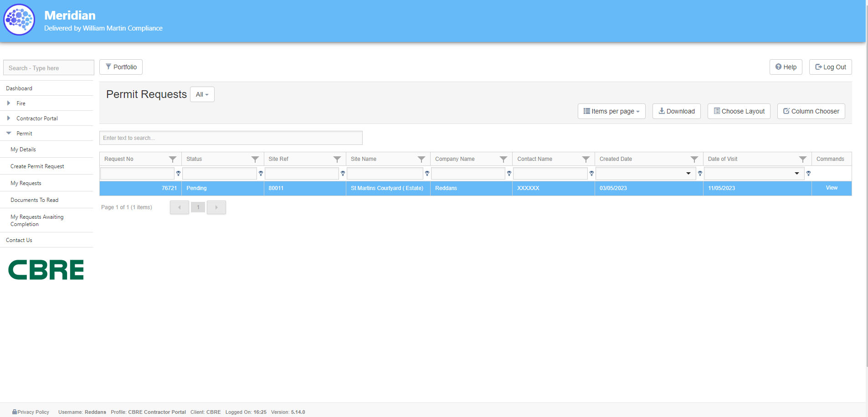Open the Created Date filter dropdown arrow

click(688, 174)
